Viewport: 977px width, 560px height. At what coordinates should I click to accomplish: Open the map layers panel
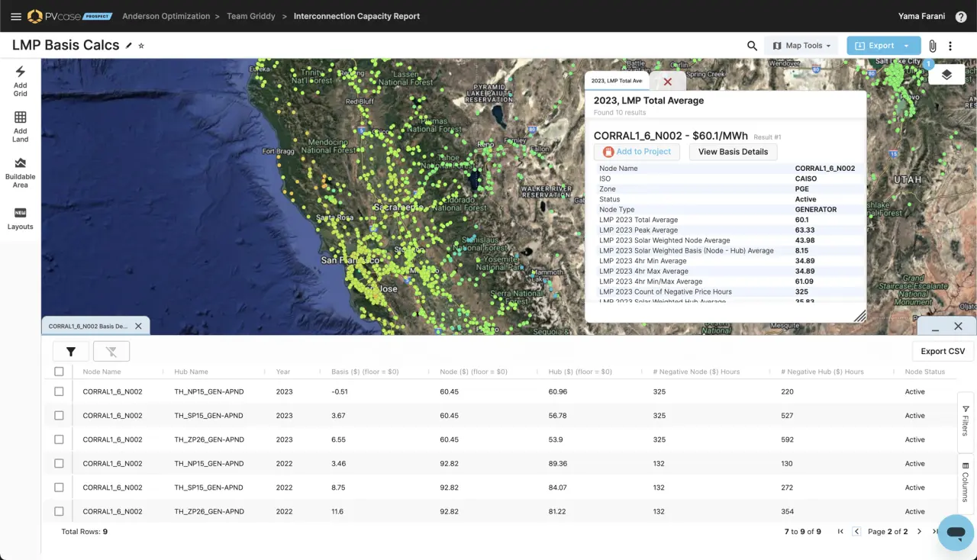pos(946,75)
